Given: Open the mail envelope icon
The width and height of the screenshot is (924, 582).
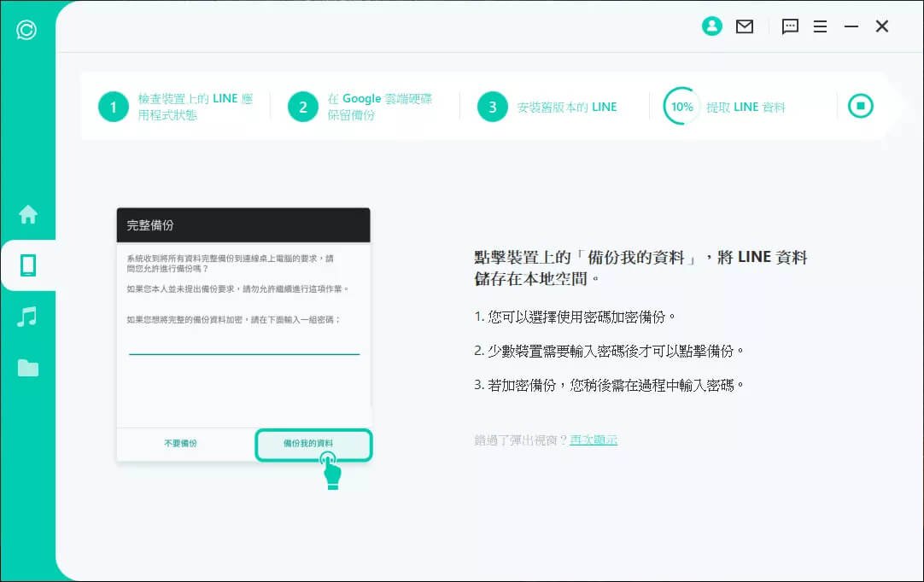Looking at the screenshot, I should (745, 26).
